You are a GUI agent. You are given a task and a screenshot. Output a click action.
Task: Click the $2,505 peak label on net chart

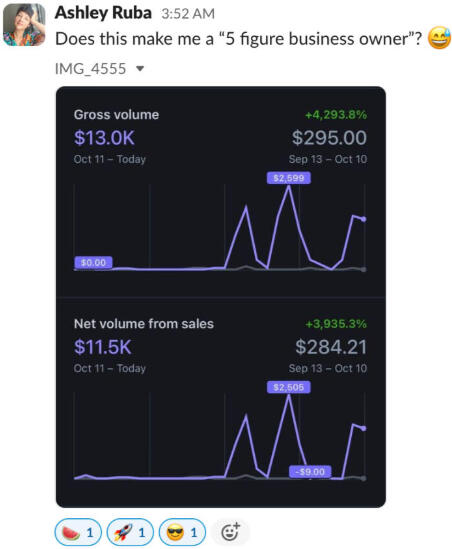[288, 387]
